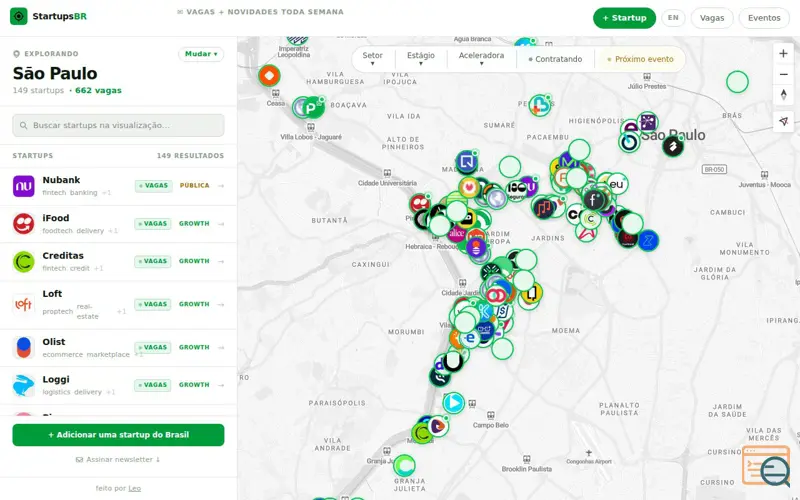The width and height of the screenshot is (800, 500).
Task: Reset map bearing with compass icon
Action: pos(783,95)
